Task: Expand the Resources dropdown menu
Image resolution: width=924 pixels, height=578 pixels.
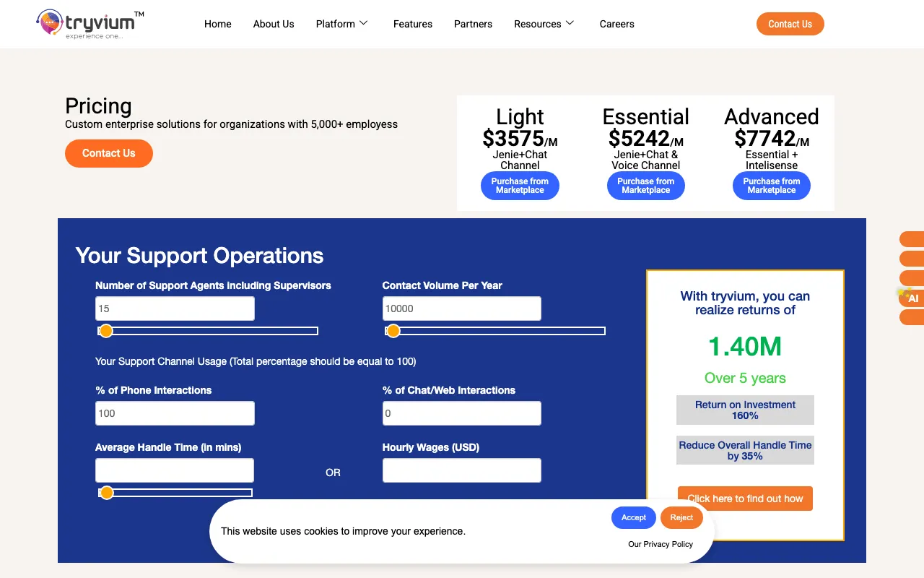Action: [x=544, y=24]
